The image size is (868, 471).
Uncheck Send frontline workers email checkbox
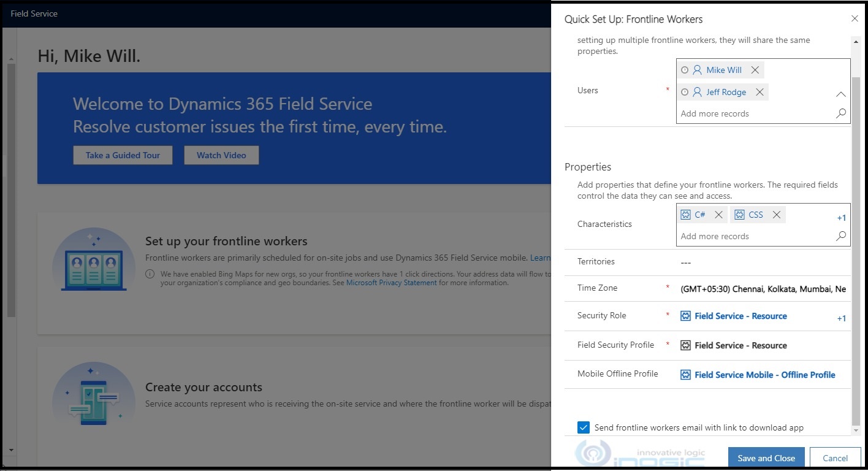[x=584, y=427]
